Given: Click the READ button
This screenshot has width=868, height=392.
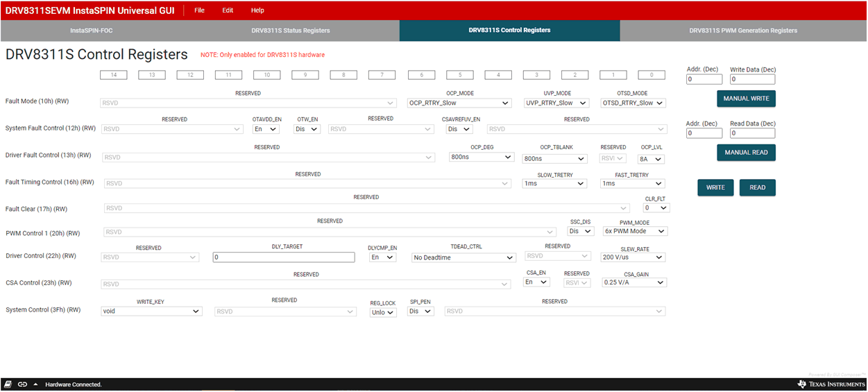Looking at the screenshot, I should [x=757, y=187].
